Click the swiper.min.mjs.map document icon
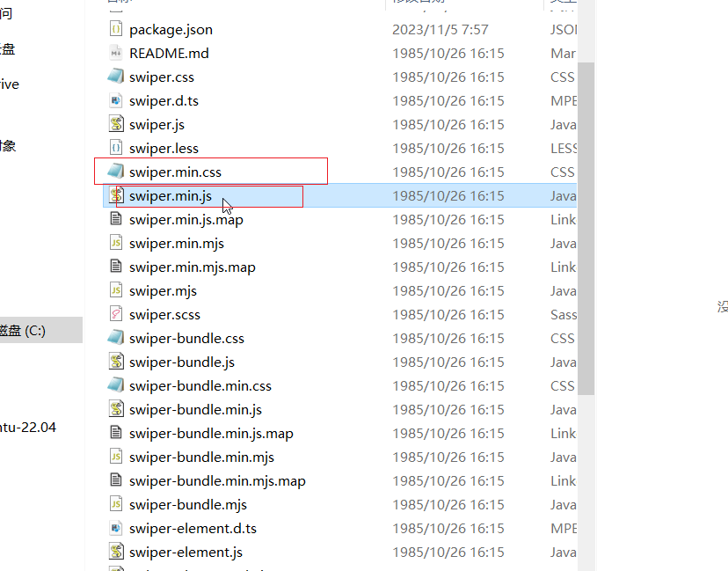728x571 pixels. point(116,267)
